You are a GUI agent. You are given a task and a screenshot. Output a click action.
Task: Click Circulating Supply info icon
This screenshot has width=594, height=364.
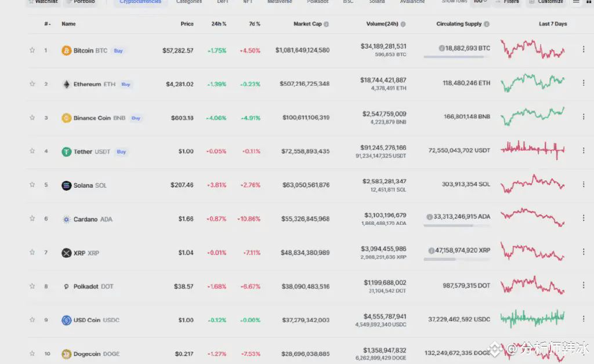(x=487, y=24)
